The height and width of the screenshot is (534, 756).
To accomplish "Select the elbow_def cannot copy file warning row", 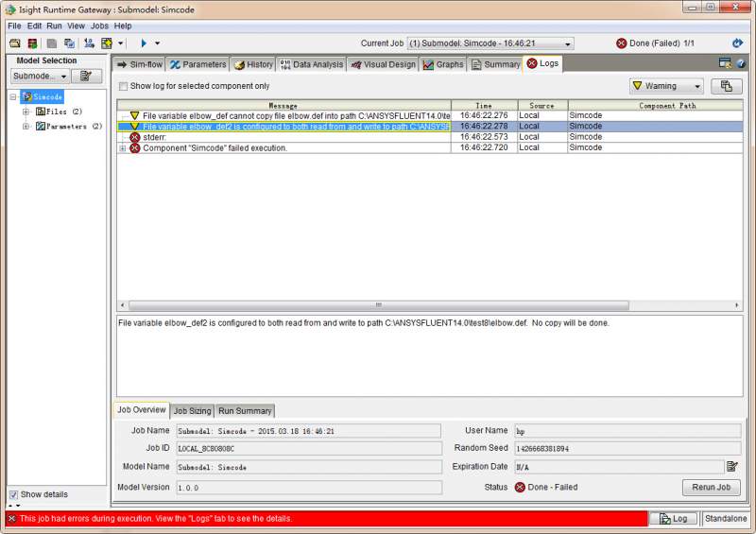I will coord(429,115).
